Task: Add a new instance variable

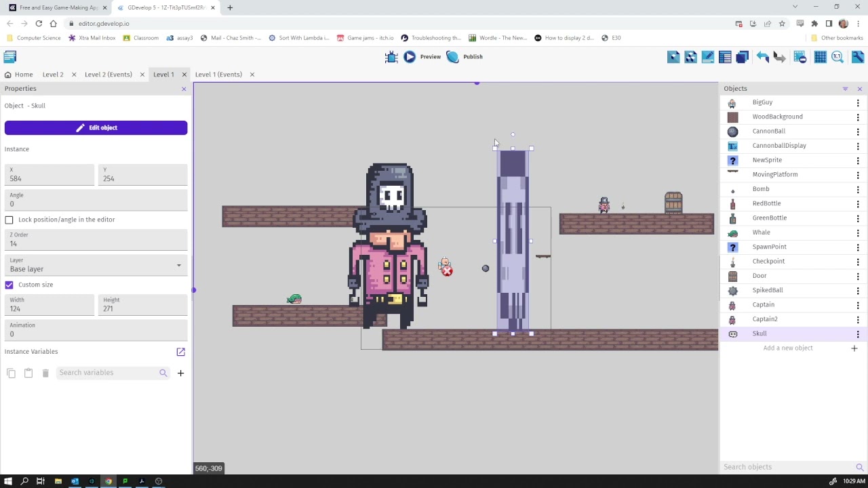Action: tap(180, 373)
